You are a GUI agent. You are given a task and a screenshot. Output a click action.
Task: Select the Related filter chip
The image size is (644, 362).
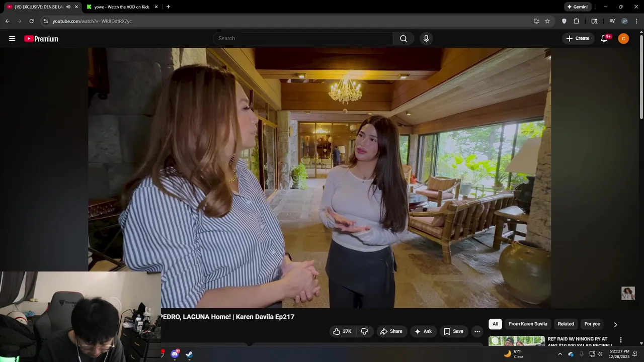click(566, 324)
